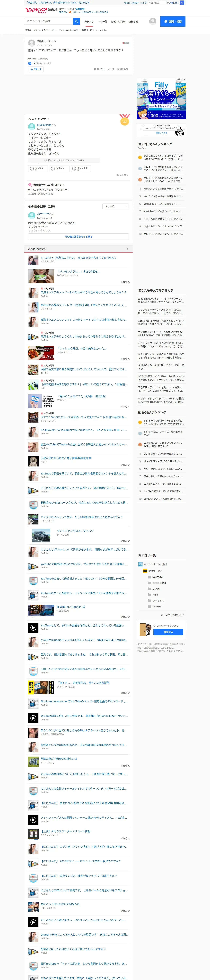The height and width of the screenshot is (980, 210).
Task: Open the user profile avatar icon
Action: tap(152, 21)
